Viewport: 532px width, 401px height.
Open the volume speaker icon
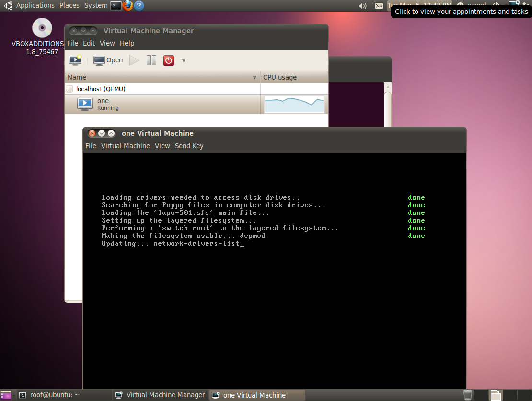(x=362, y=6)
